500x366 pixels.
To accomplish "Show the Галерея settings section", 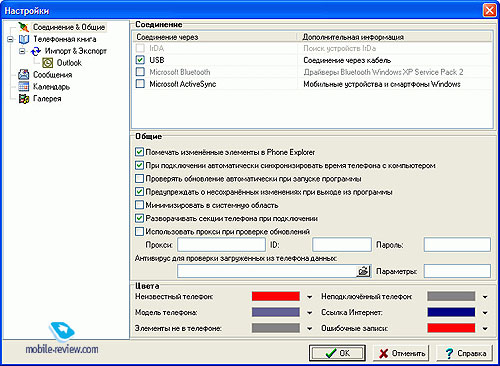I will click(47, 99).
